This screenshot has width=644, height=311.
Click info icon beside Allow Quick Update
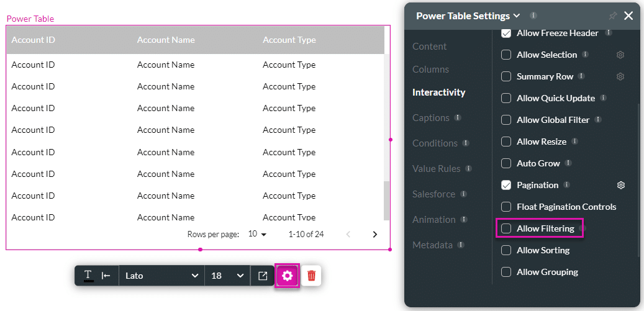[604, 97]
